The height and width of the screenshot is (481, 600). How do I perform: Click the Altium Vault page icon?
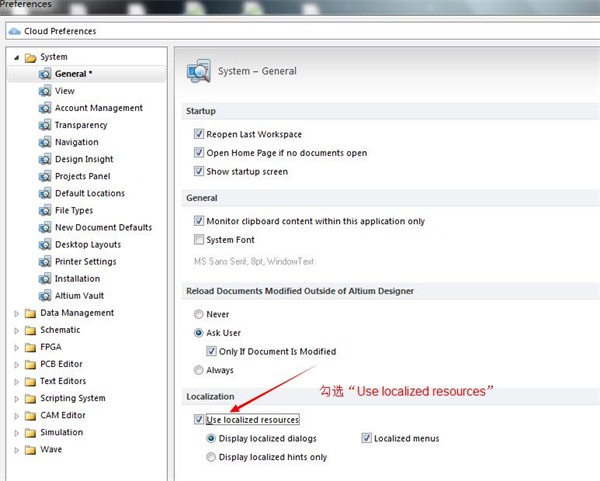coord(45,295)
